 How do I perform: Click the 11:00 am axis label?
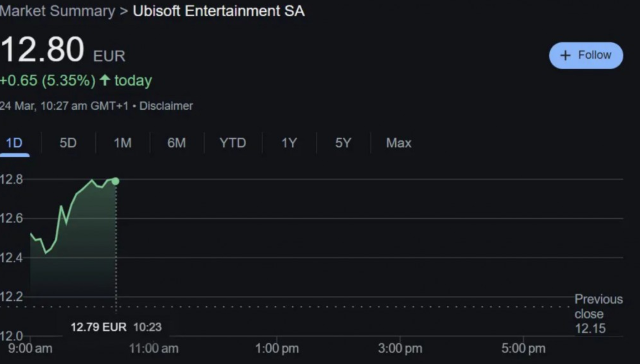pyautogui.click(x=154, y=349)
